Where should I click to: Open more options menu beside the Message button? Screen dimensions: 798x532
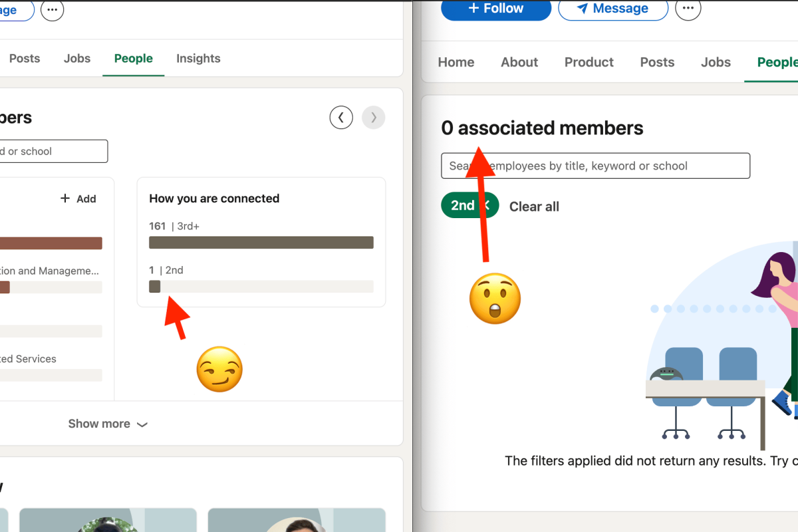click(688, 9)
